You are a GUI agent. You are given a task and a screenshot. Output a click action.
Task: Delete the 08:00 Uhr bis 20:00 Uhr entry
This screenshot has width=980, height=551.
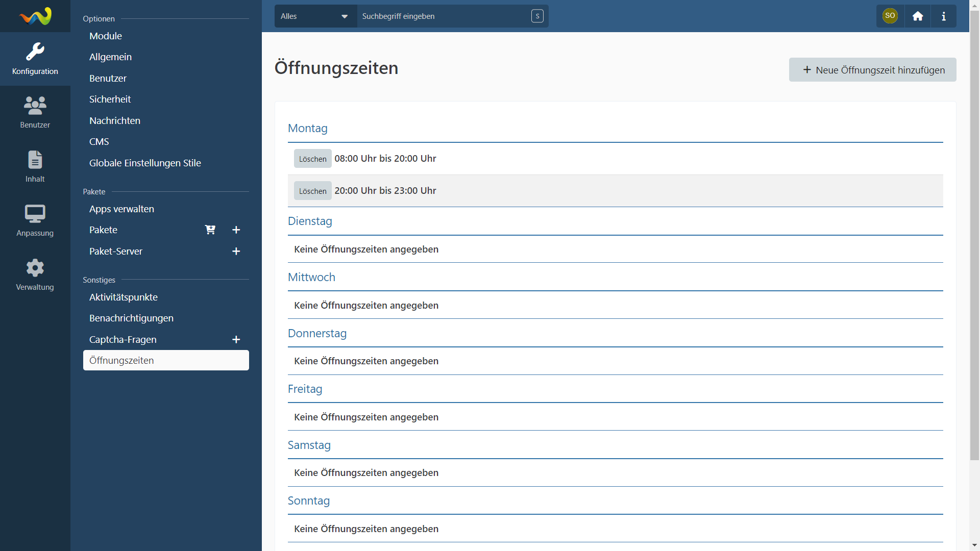tap(312, 159)
